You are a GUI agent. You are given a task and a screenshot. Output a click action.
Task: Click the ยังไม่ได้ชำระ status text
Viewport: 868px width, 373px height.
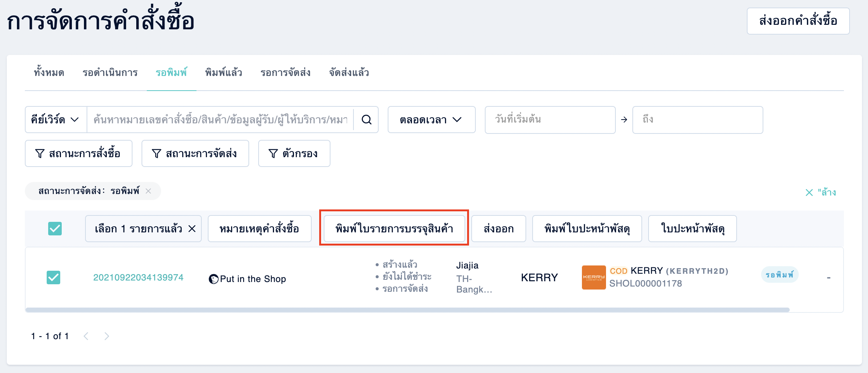pyautogui.click(x=407, y=277)
